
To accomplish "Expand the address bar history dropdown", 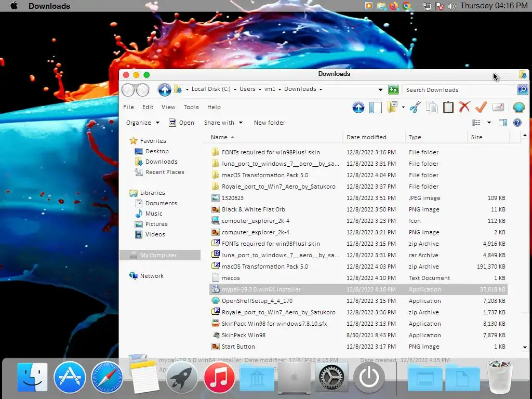I will point(380,89).
